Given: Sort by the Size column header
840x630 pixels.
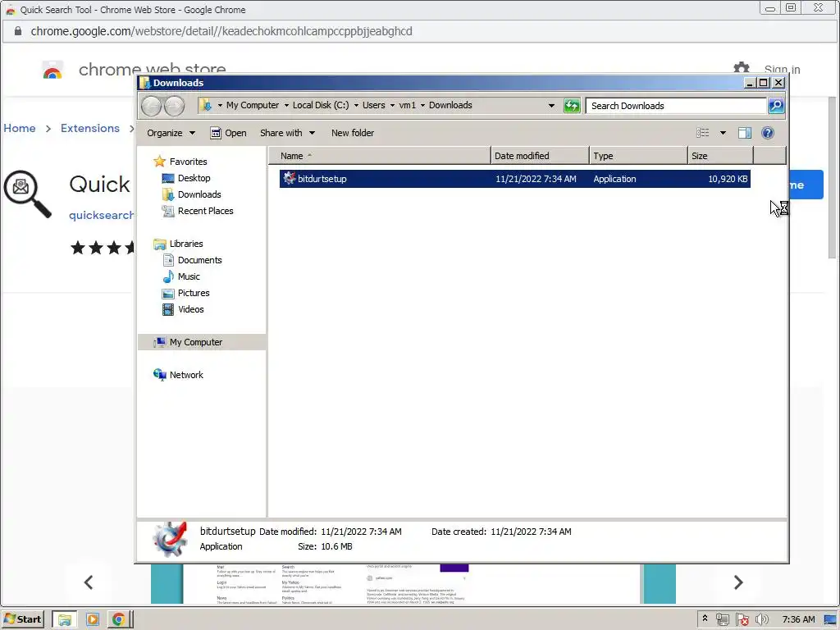Looking at the screenshot, I should pos(720,156).
